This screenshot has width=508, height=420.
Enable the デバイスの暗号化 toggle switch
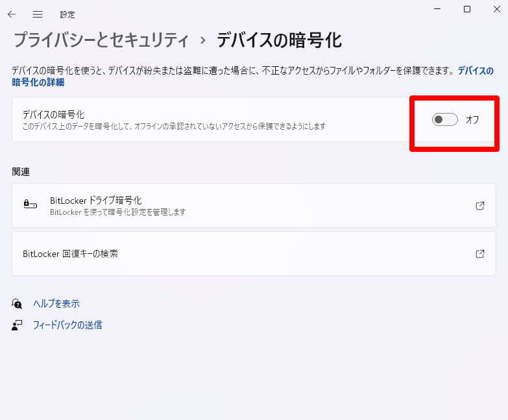(445, 119)
